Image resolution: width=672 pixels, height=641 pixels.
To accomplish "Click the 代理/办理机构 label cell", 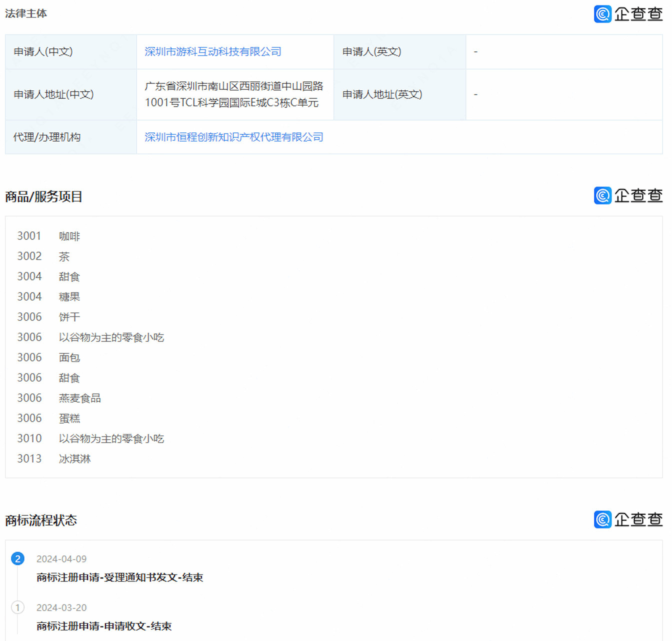I will (x=47, y=137).
